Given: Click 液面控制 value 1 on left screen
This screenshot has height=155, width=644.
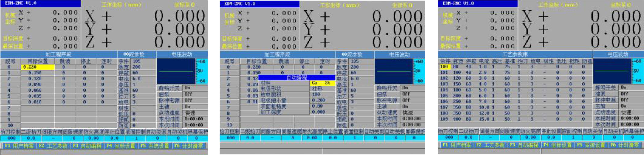Looking at the screenshot, I should pos(136,138).
